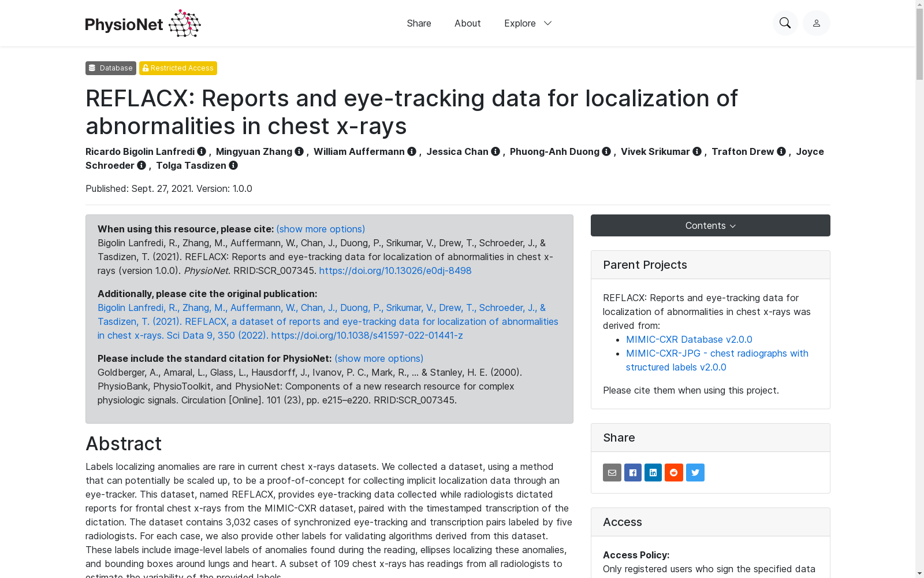This screenshot has height=578, width=924.
Task: Show info for Vivek Srikumar
Action: (x=697, y=151)
